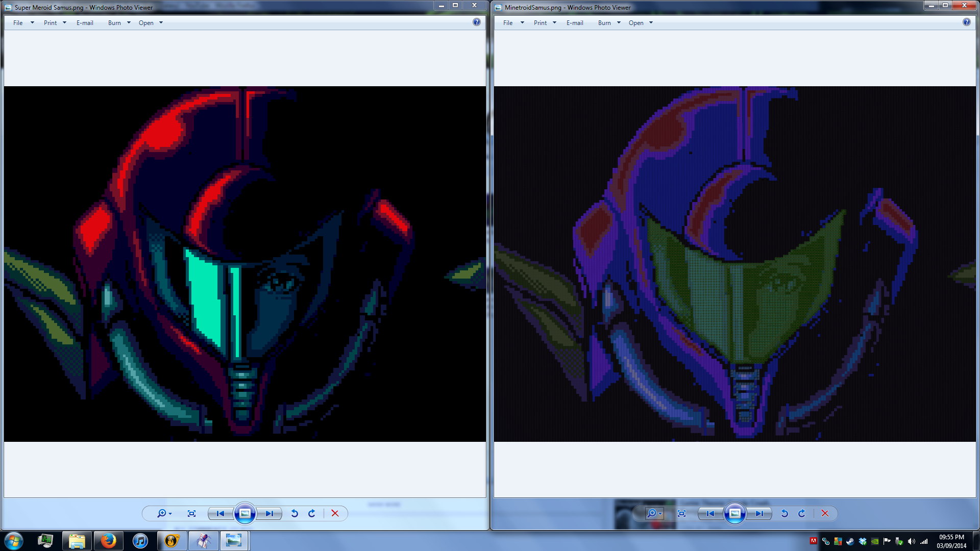Play slide show in MinetroidSamus window
Viewport: 980px width, 551px height.
pos(735,513)
